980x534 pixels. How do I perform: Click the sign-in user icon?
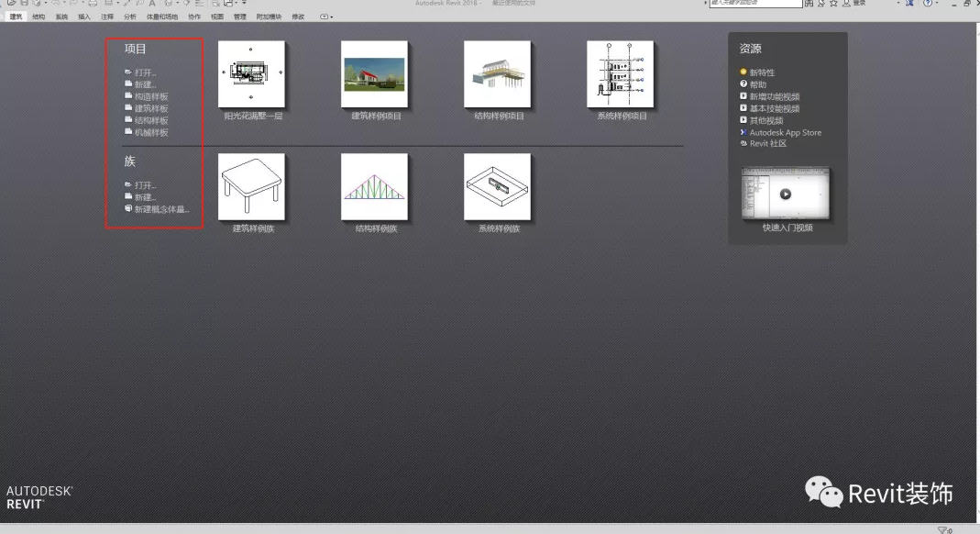[845, 4]
